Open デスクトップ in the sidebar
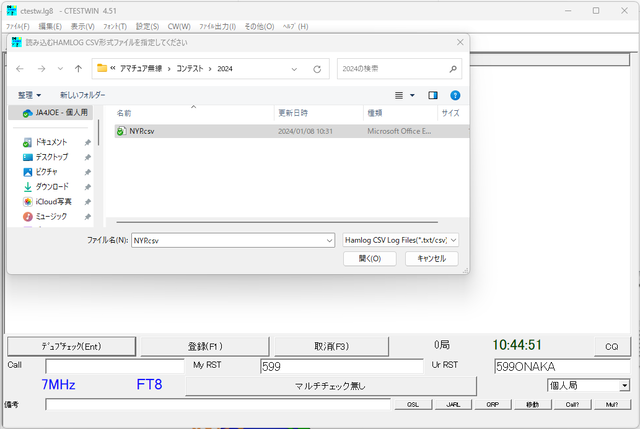 [51, 157]
